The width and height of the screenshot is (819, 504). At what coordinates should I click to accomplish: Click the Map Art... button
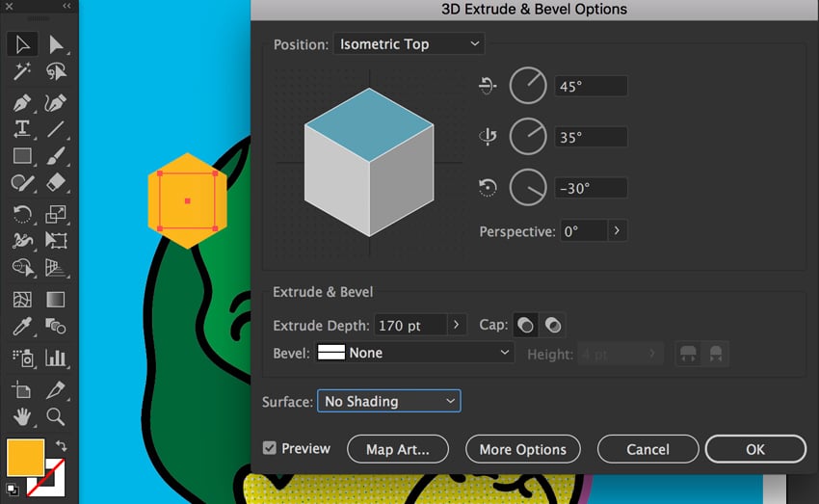coord(398,449)
